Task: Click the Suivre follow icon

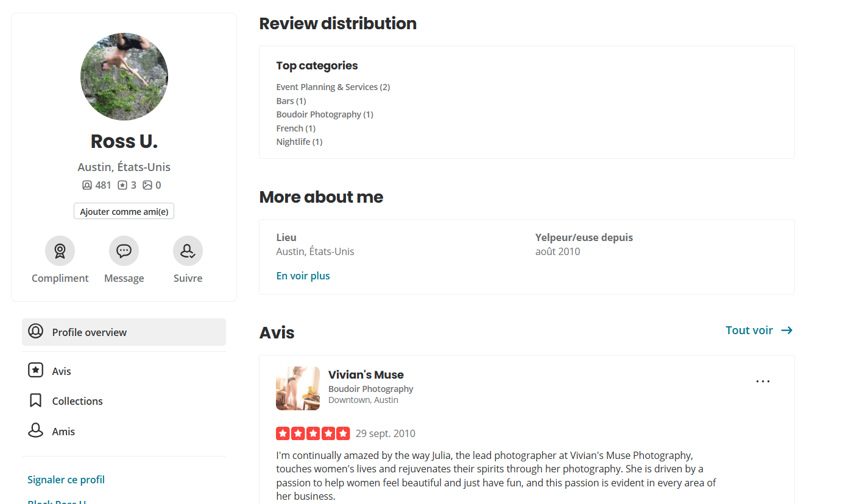Action: pos(188,251)
